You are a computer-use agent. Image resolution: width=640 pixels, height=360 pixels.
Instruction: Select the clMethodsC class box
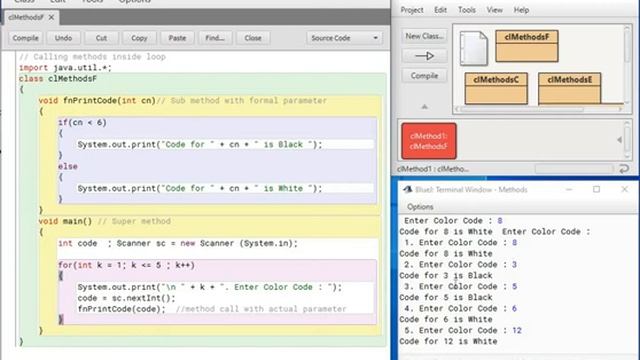click(496, 88)
